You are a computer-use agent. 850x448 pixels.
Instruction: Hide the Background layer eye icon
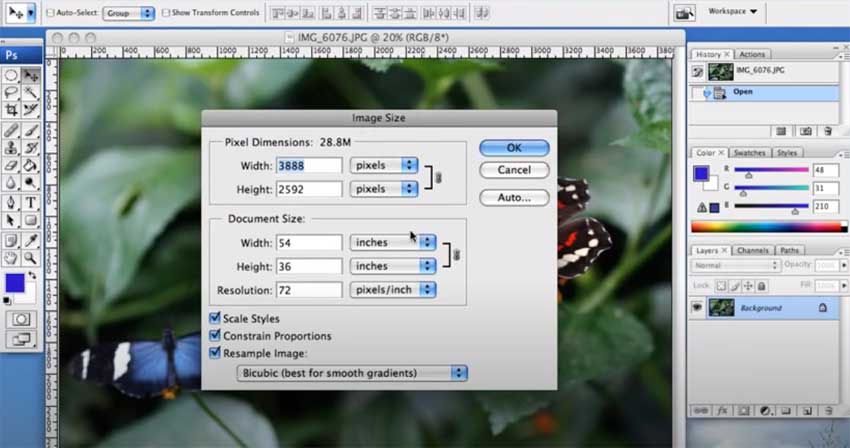(x=697, y=308)
